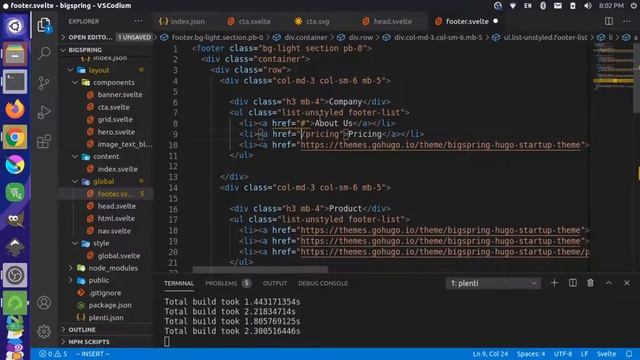Open the notifications bell in status bar
Screen dimensions: 640x360
tap(629, 354)
